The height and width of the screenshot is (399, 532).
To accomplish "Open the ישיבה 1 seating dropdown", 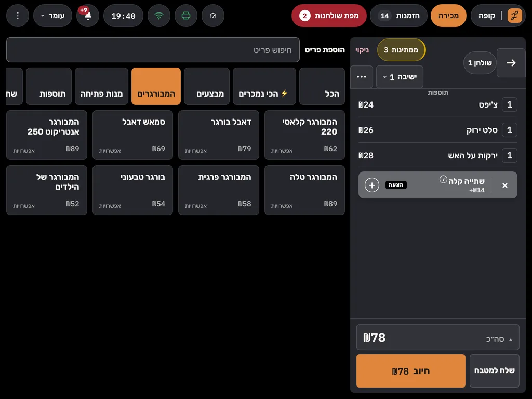I will [x=400, y=77].
